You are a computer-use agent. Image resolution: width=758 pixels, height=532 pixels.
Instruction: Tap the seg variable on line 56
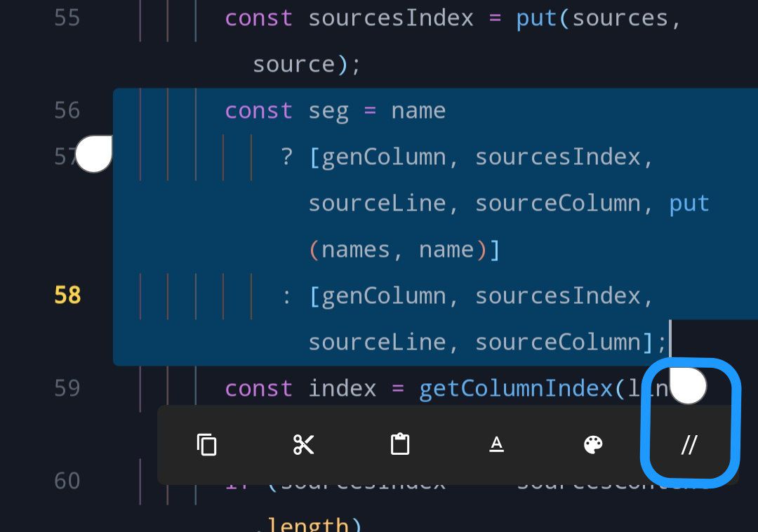(330, 109)
